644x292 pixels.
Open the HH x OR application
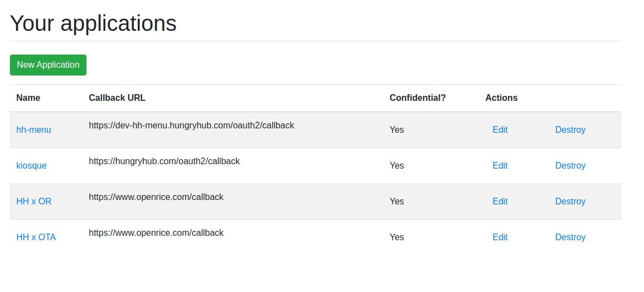point(34,202)
